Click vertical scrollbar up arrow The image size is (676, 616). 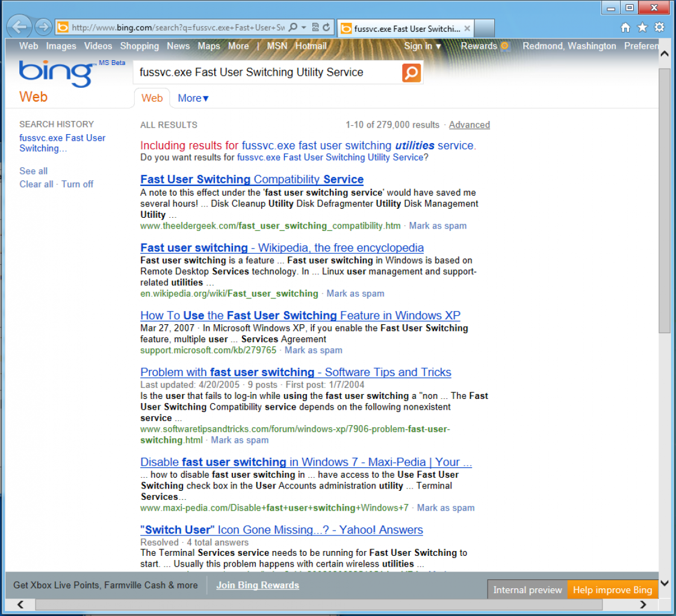click(x=665, y=54)
